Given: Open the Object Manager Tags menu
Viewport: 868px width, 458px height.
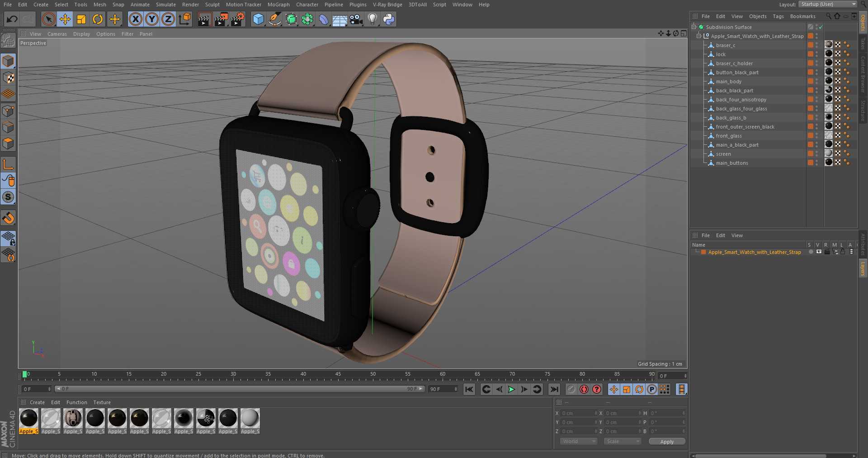Looking at the screenshot, I should (x=778, y=16).
